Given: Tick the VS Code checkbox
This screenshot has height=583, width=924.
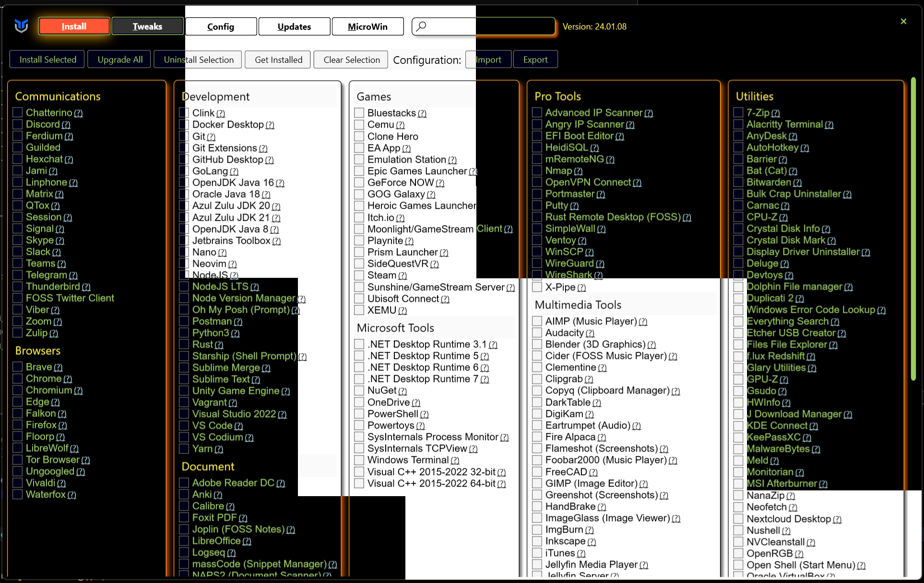Looking at the screenshot, I should tap(184, 426).
